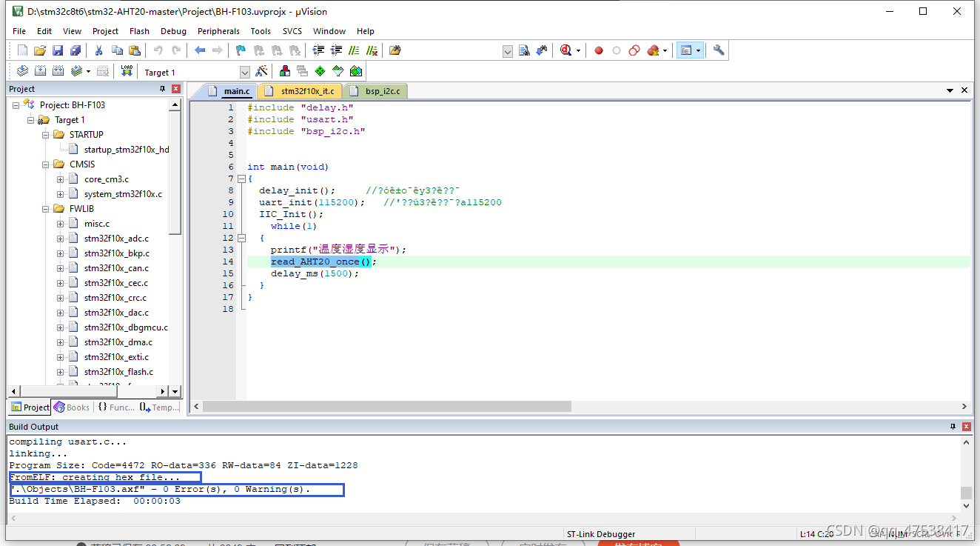Open the Target 1 dropdown list
Screen dimensions: 980x546
[245, 72]
